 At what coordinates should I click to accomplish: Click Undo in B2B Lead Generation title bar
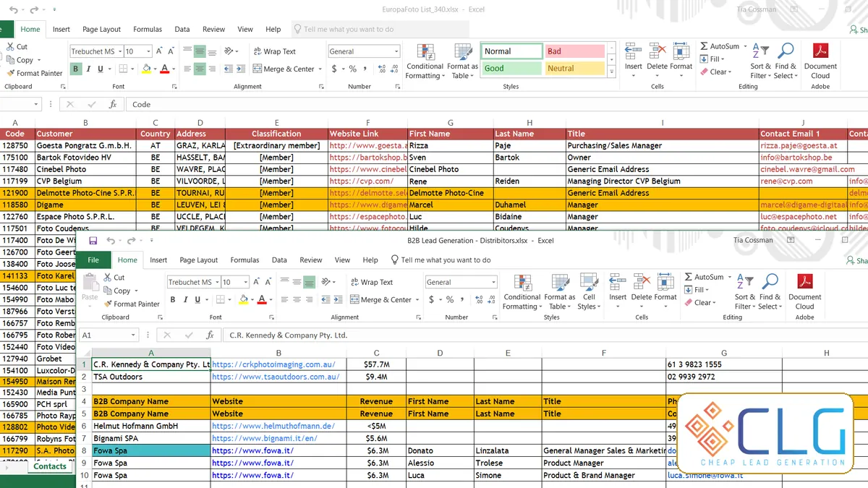point(110,240)
